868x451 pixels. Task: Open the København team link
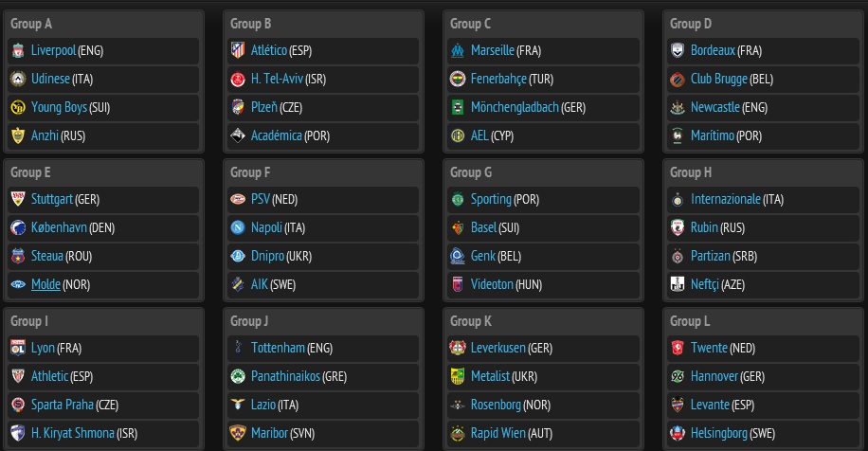click(59, 227)
